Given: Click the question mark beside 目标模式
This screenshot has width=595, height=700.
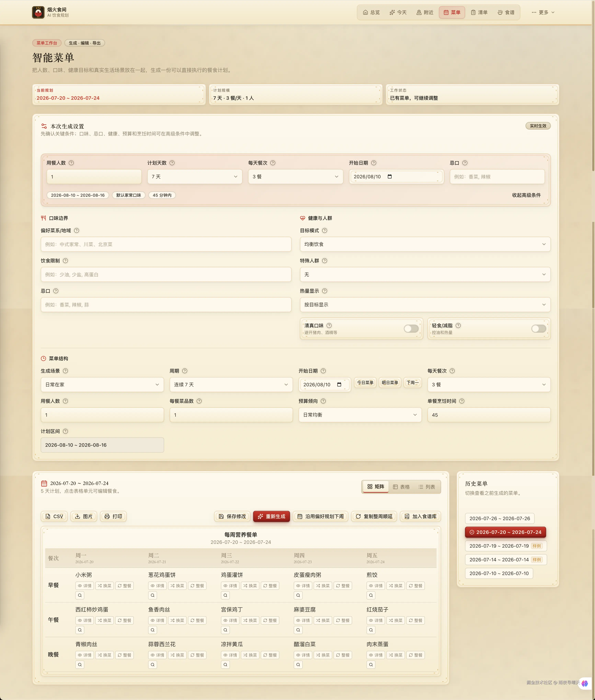Looking at the screenshot, I should 324,231.
